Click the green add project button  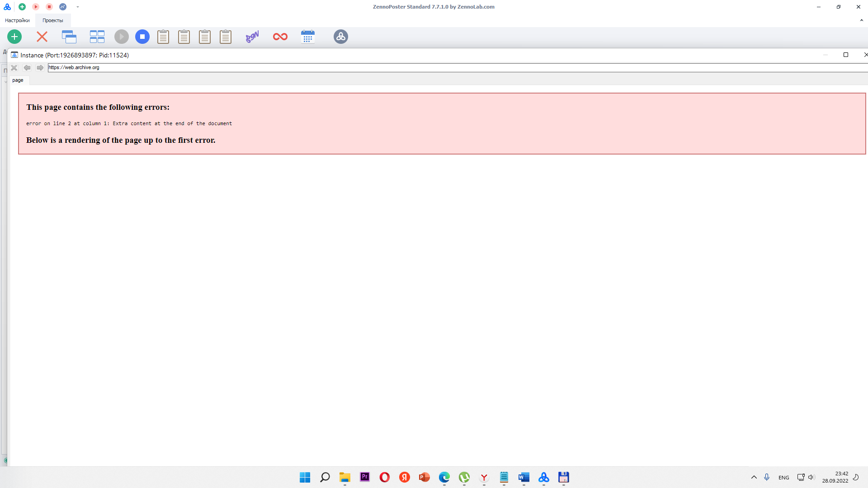(x=14, y=37)
